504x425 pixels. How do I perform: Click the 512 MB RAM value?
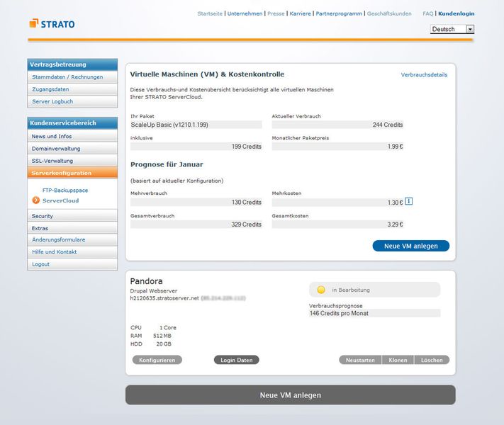tap(162, 336)
